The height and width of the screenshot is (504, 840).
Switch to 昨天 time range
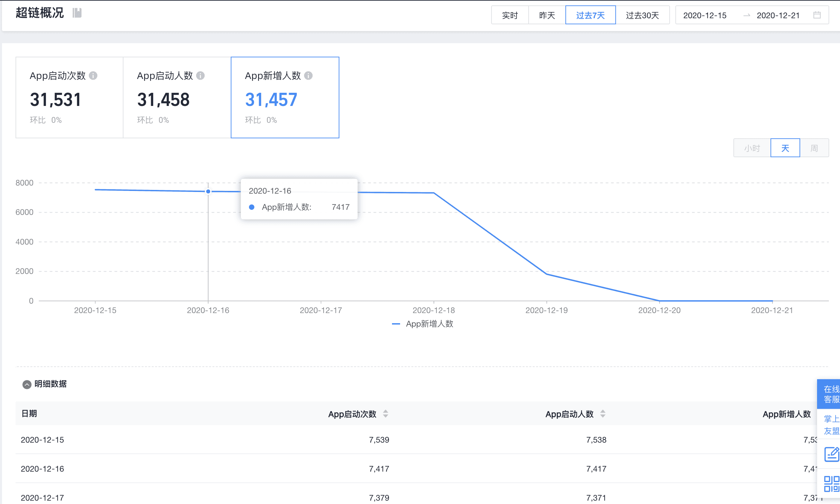point(547,15)
